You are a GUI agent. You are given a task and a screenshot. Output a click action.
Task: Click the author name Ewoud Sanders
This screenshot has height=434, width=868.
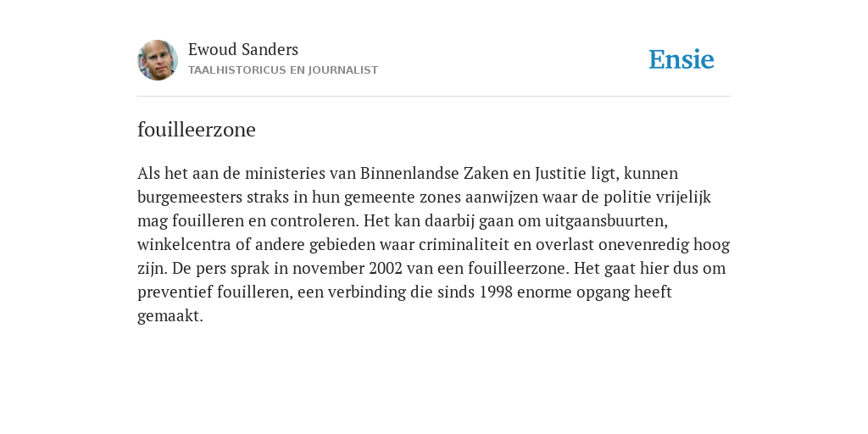click(243, 50)
